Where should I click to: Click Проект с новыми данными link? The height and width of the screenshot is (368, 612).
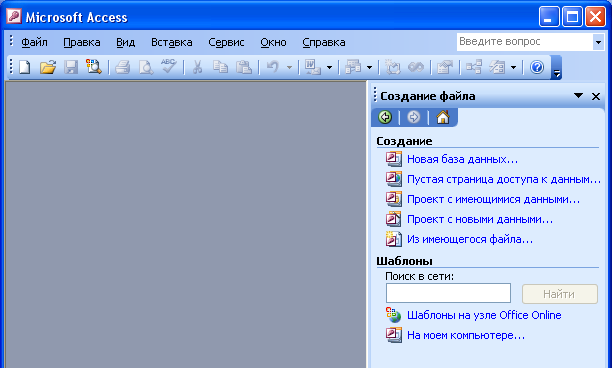480,219
